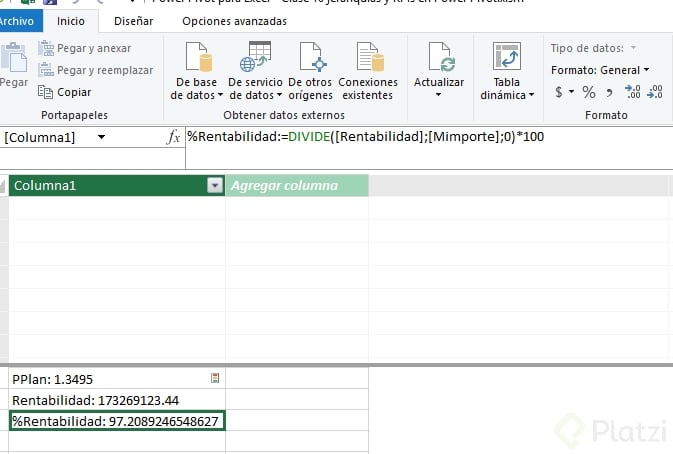Click the fx insert function icon

pyautogui.click(x=173, y=137)
